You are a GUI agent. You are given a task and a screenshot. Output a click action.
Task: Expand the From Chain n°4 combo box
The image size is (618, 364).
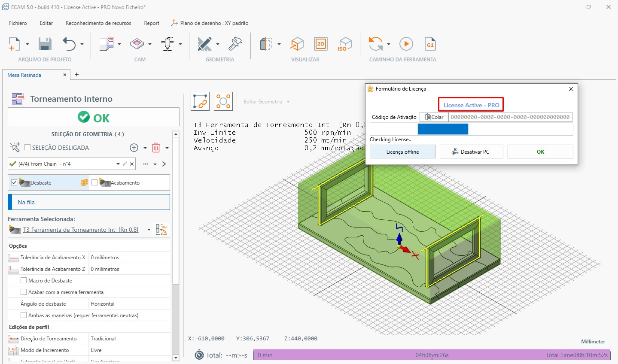pos(118,164)
